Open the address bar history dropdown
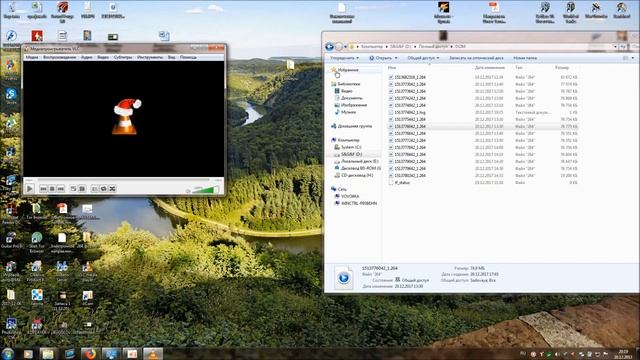640x360 pixels. (x=615, y=47)
